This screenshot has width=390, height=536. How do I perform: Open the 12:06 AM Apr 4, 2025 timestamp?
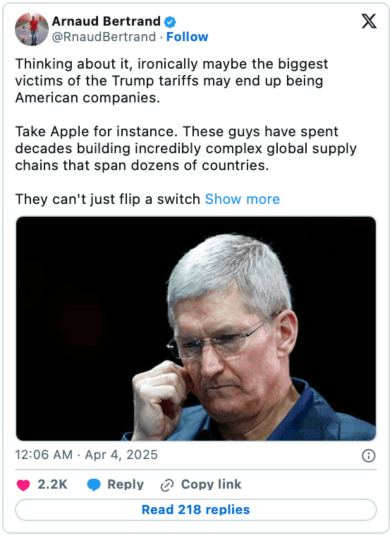[x=86, y=455]
